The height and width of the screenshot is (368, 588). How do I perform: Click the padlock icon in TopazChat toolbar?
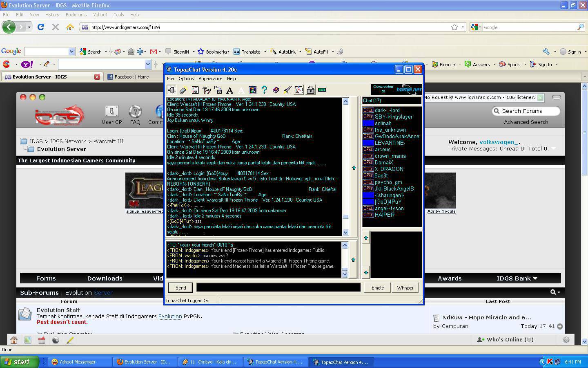(x=310, y=90)
